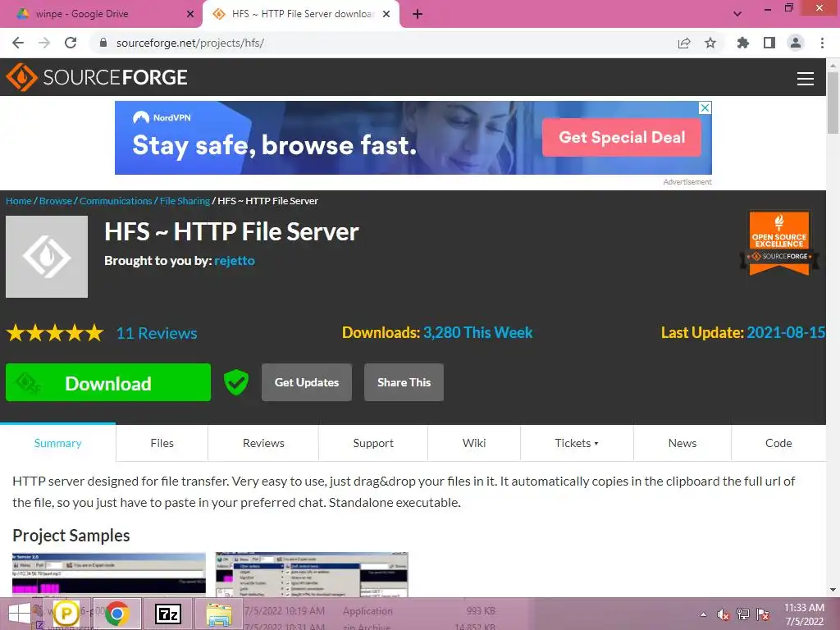Toggle the Chrome side panel icon

coord(769,43)
